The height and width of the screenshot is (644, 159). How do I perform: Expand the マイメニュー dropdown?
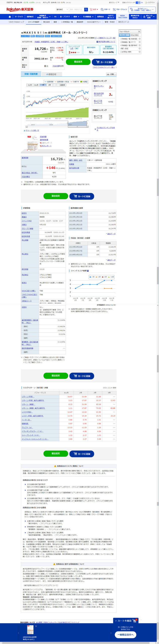[x=142, y=10]
